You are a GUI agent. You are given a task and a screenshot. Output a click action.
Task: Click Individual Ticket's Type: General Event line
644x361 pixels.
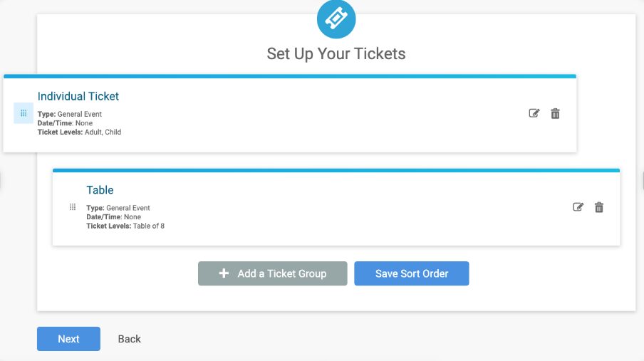click(x=69, y=114)
